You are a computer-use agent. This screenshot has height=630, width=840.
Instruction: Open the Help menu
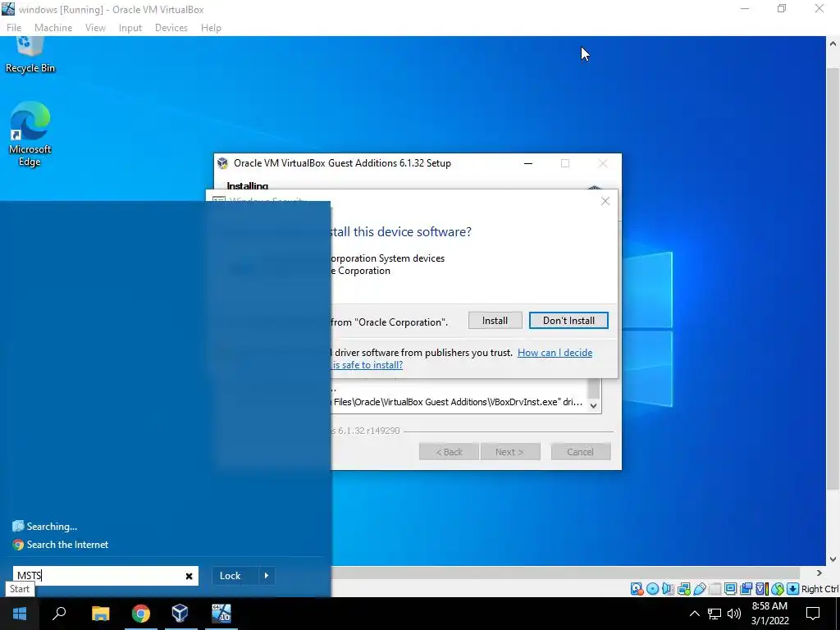[x=211, y=28]
